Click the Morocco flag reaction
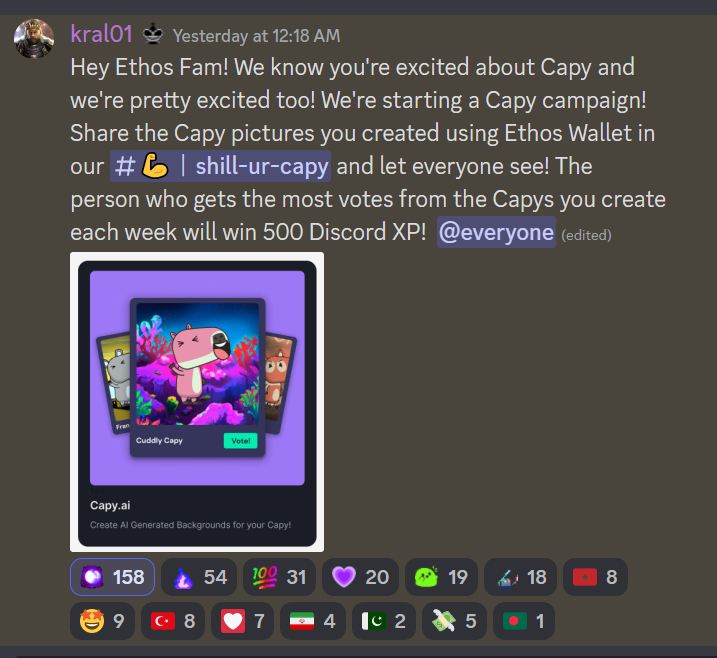The width and height of the screenshot is (717, 658). [595, 577]
